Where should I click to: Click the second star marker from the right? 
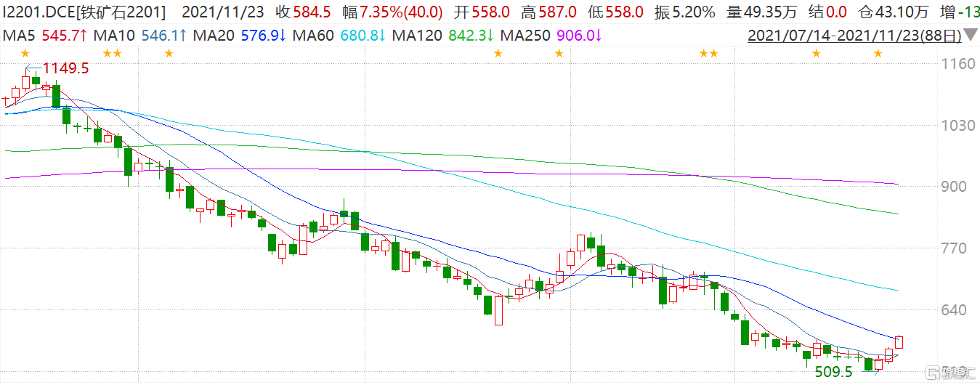pyautogui.click(x=817, y=53)
